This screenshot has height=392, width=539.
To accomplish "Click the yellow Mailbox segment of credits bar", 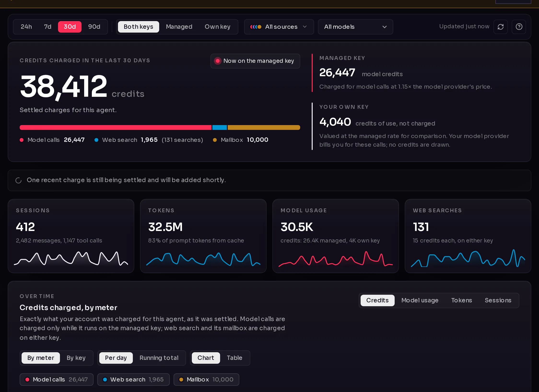I will coord(264,127).
